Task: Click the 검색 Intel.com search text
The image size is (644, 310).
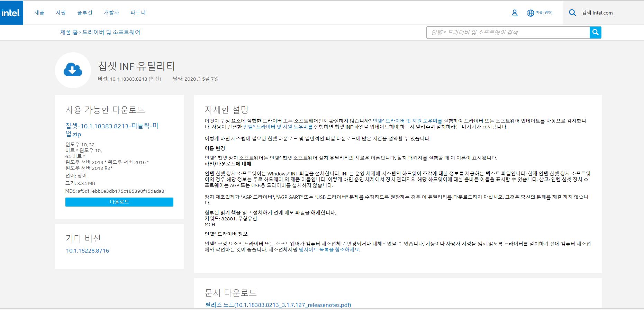Action: click(x=597, y=13)
